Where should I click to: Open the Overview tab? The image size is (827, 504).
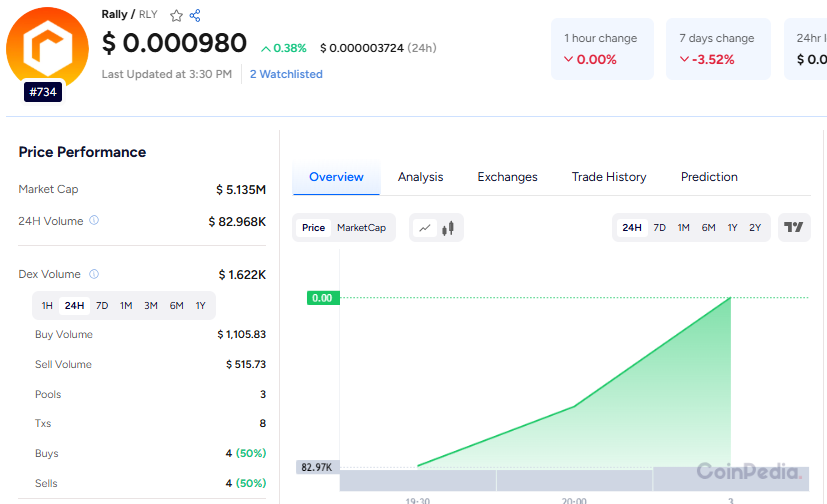tap(336, 177)
